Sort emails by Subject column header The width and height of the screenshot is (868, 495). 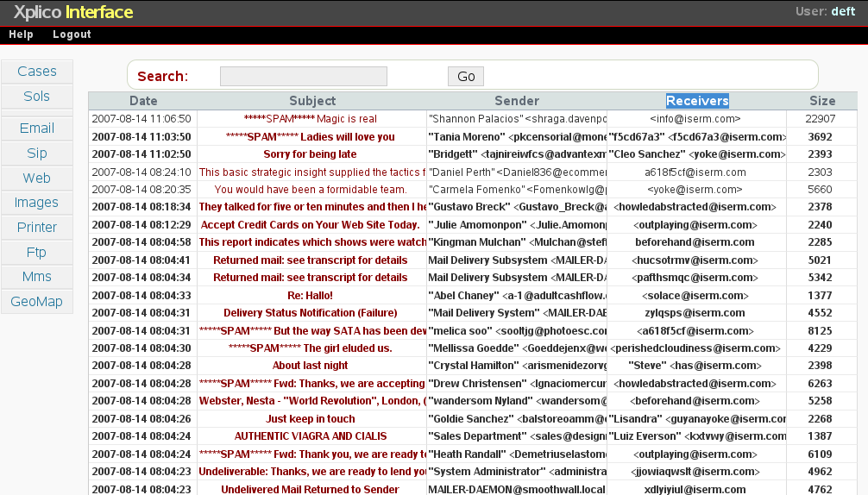pos(312,101)
